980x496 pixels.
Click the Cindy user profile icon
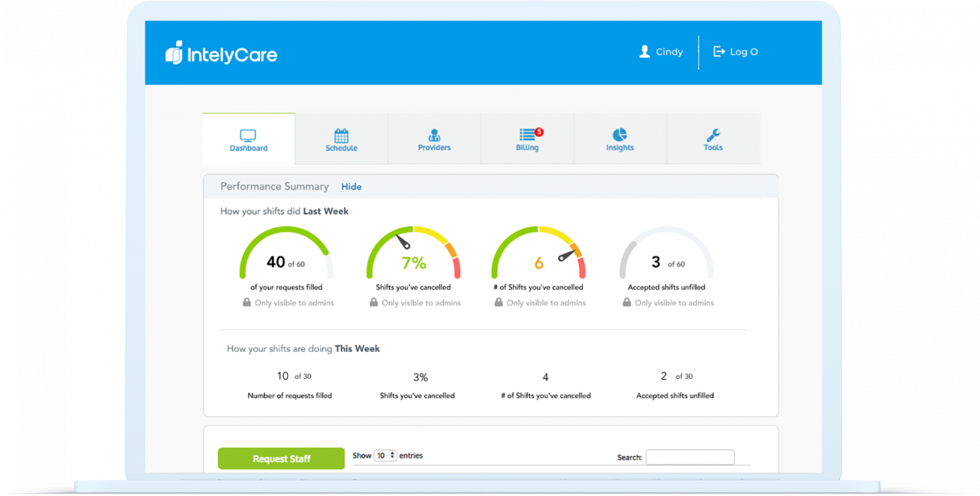645,51
